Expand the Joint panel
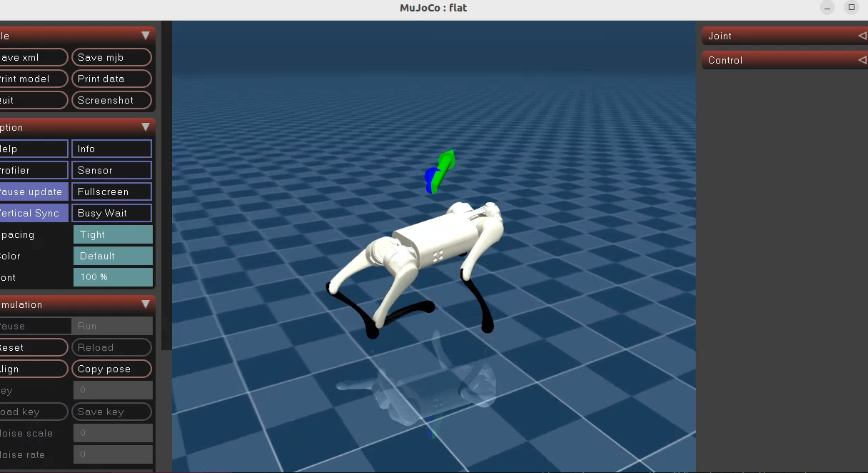 coord(785,36)
